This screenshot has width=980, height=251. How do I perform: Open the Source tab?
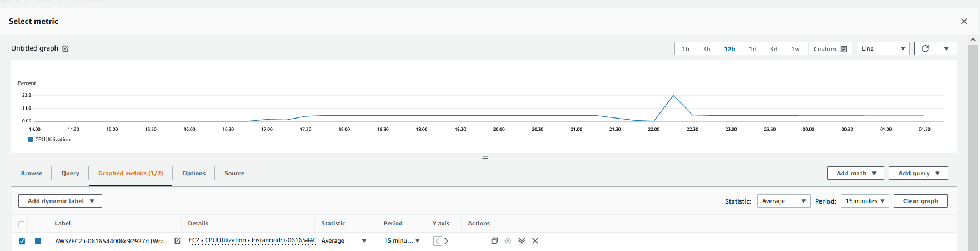[234, 173]
